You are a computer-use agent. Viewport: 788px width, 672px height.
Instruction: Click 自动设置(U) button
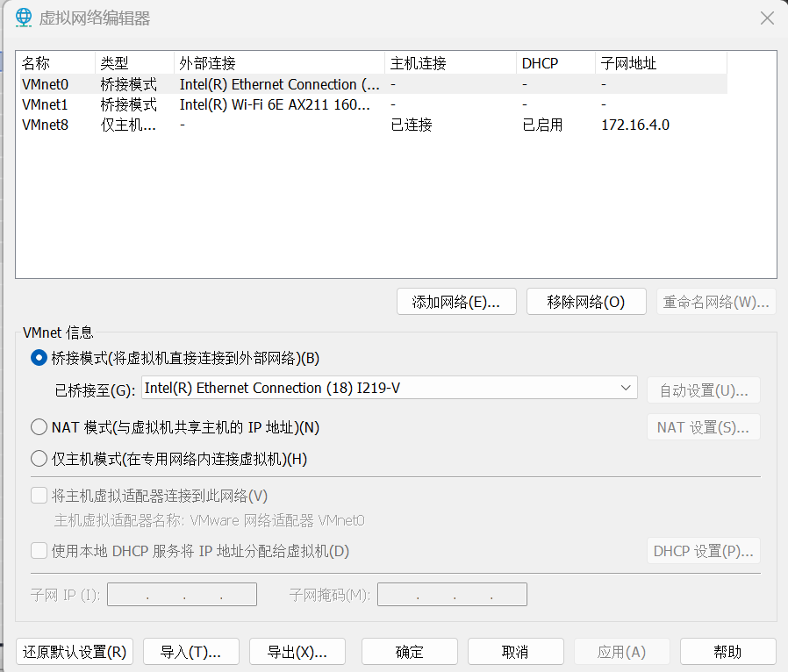(x=704, y=390)
